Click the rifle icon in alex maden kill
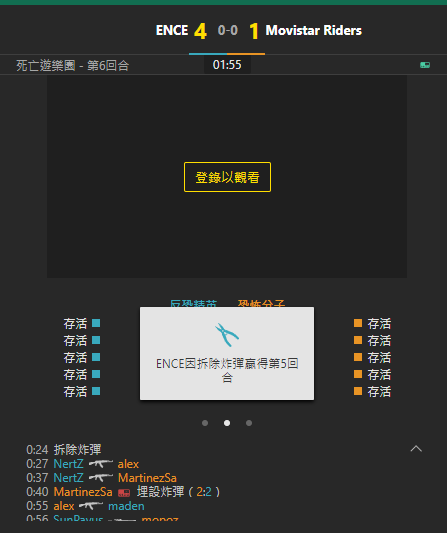 (91, 506)
